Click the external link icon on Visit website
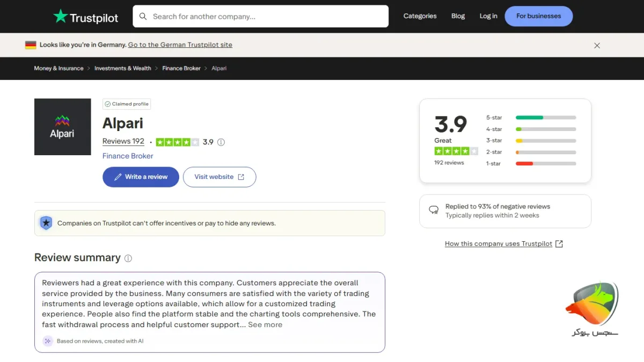This screenshot has width=644, height=362. click(x=241, y=177)
